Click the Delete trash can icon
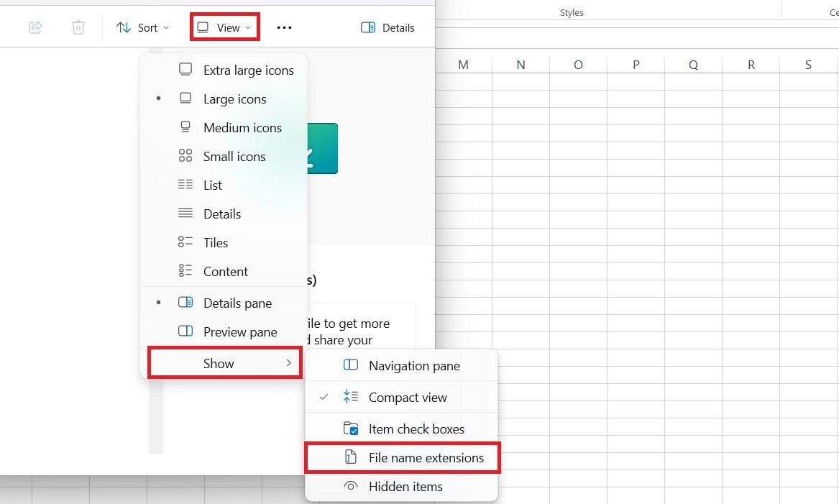839x504 pixels. tap(78, 27)
